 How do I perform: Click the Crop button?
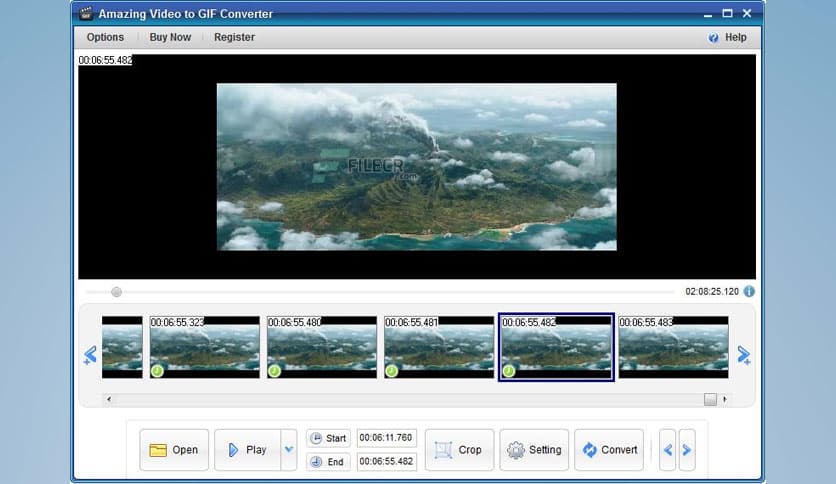click(x=460, y=450)
